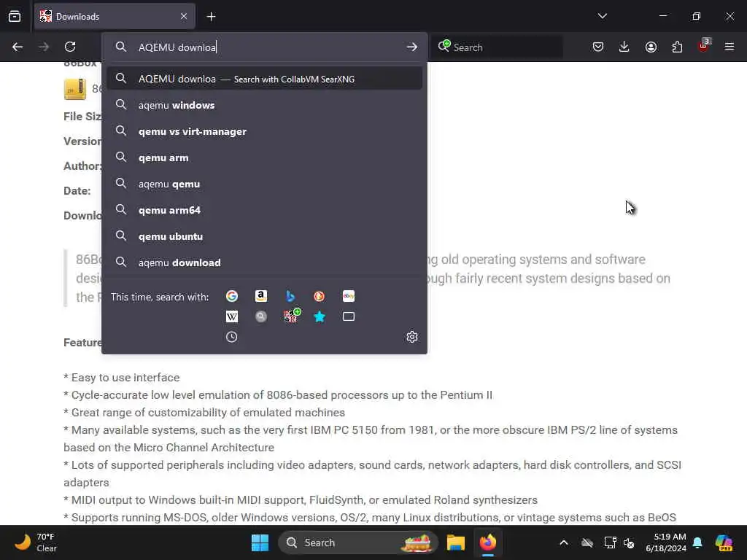Click the line about Cycle-accurate low level emulation

coord(278,395)
